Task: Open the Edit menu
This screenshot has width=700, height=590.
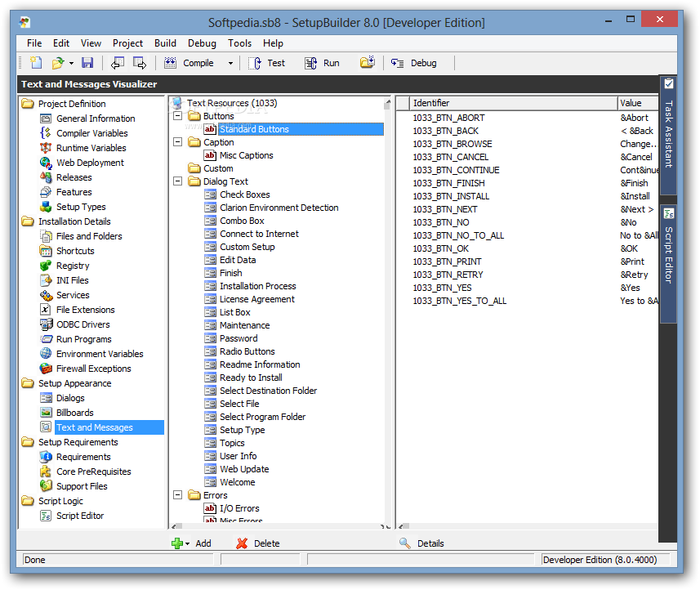Action: click(61, 43)
